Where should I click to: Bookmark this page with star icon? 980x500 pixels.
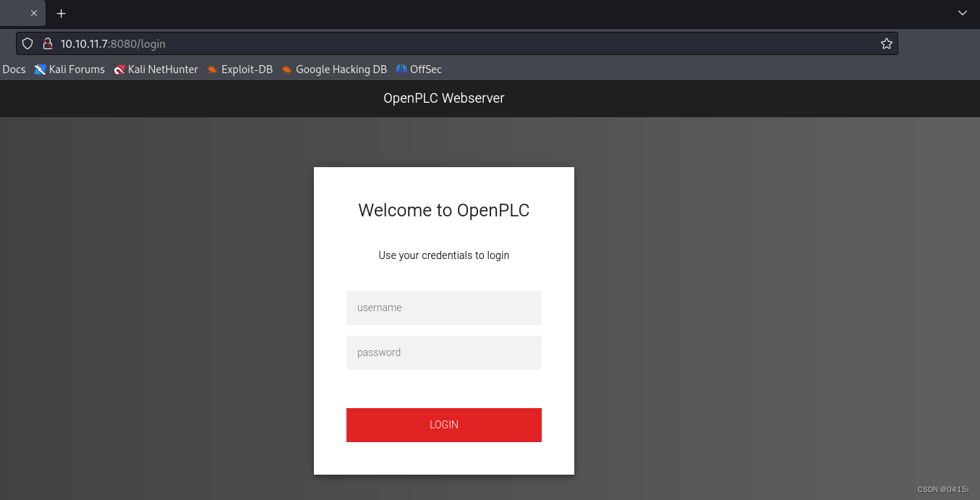[x=887, y=43]
